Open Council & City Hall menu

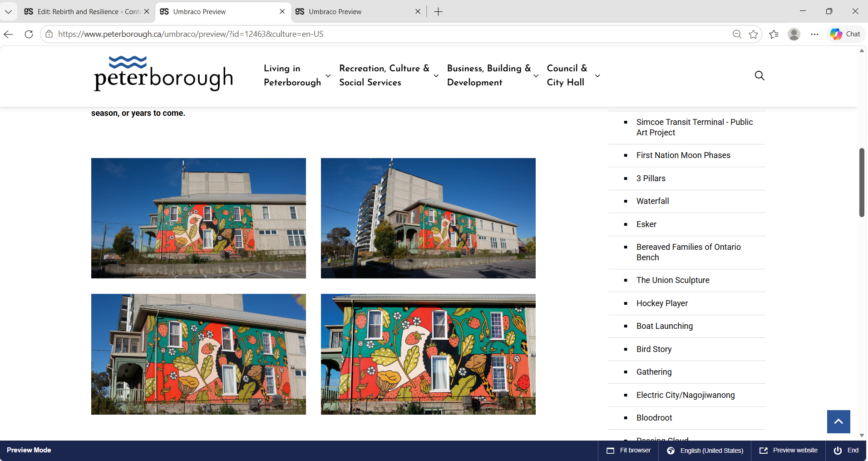click(x=567, y=75)
